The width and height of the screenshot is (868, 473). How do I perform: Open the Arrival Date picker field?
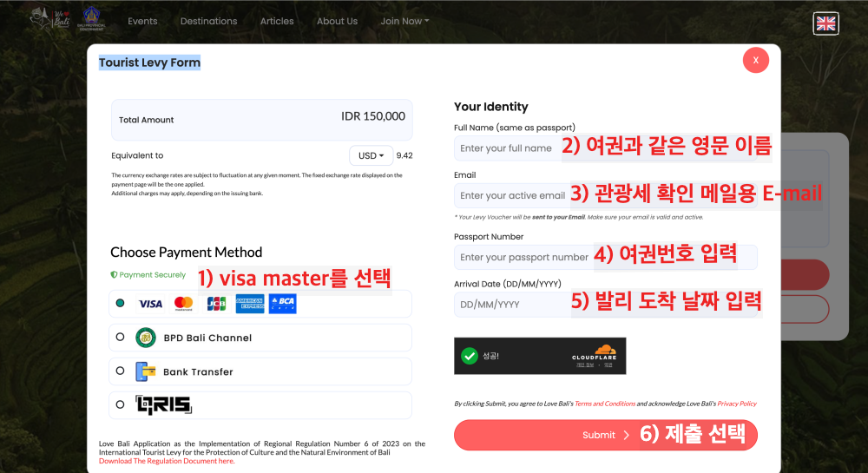510,305
